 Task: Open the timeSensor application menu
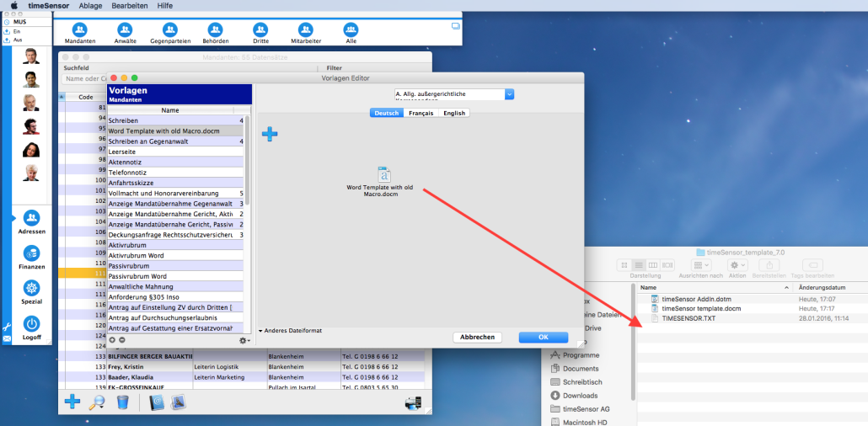coord(49,6)
